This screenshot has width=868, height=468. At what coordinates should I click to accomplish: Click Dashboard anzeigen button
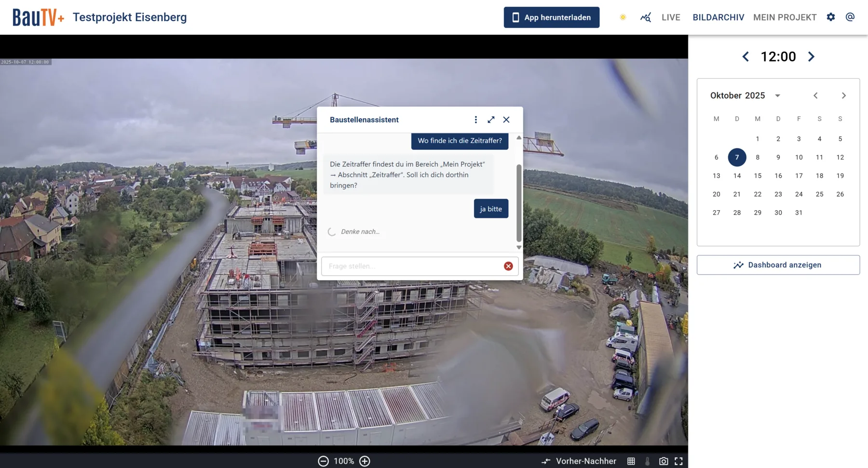778,265
